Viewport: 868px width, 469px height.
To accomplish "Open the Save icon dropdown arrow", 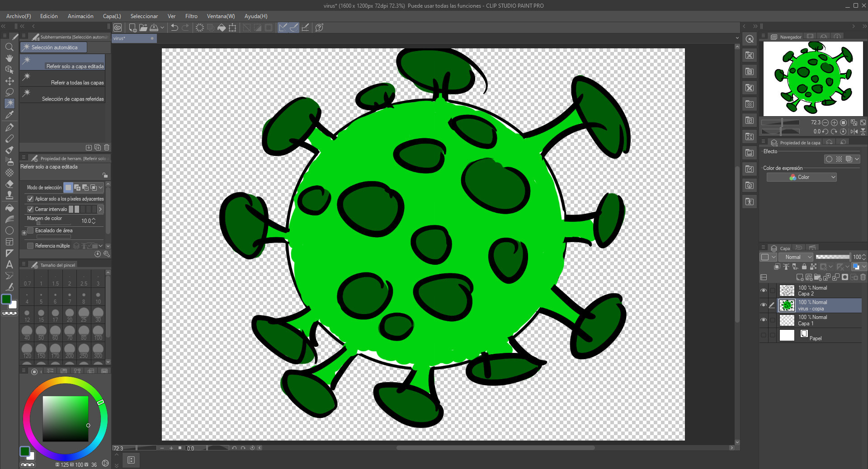I will click(x=162, y=28).
